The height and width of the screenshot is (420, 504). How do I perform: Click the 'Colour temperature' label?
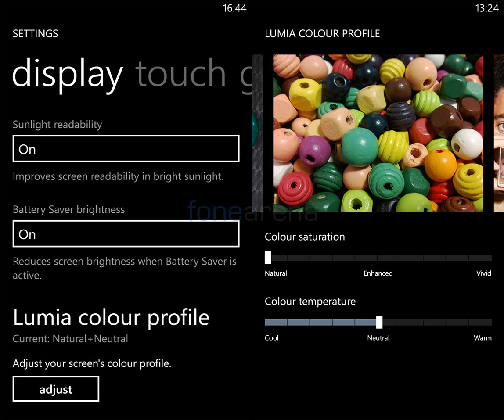[310, 302]
